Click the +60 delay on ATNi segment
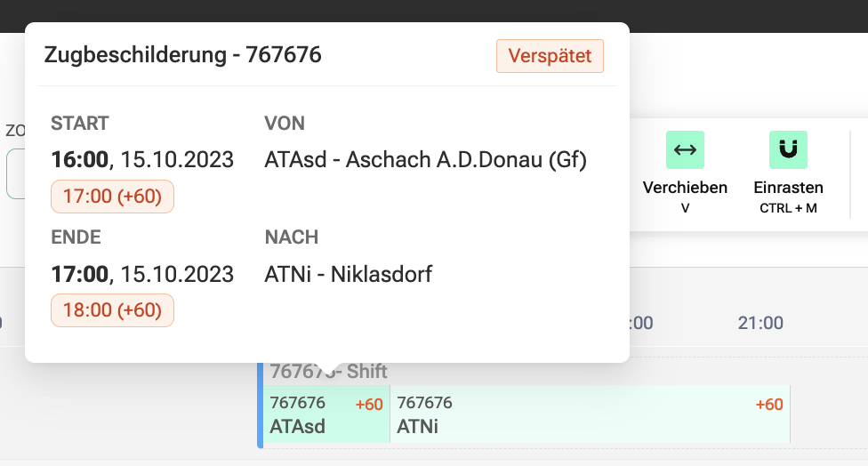The image size is (868, 466). (769, 405)
